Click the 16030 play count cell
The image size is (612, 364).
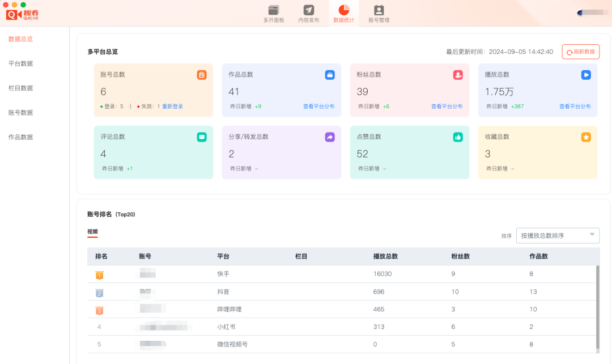pyautogui.click(x=382, y=274)
